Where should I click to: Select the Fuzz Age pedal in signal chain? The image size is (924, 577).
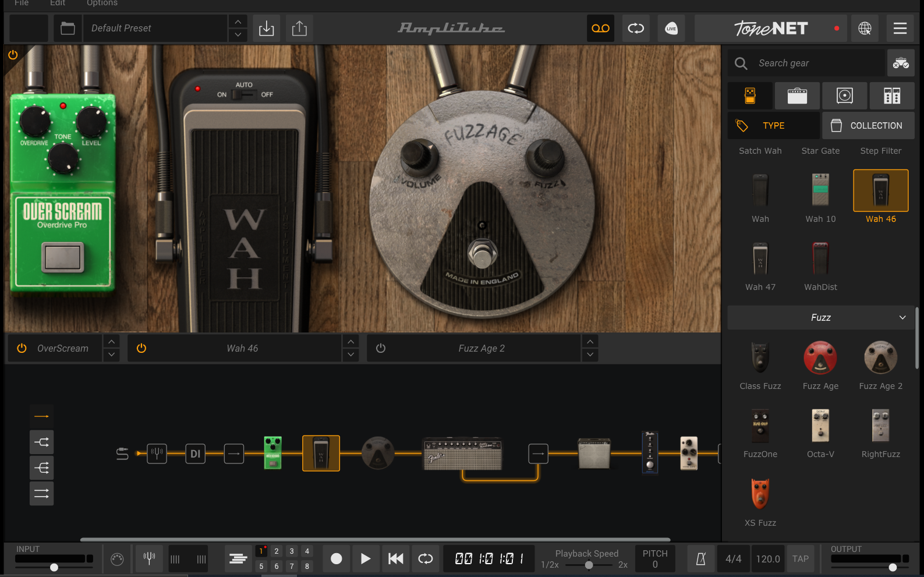(x=378, y=453)
